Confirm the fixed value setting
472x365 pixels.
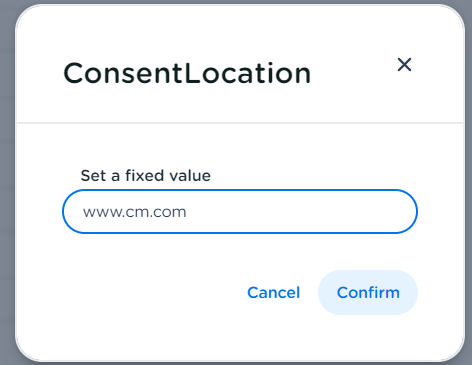(368, 292)
